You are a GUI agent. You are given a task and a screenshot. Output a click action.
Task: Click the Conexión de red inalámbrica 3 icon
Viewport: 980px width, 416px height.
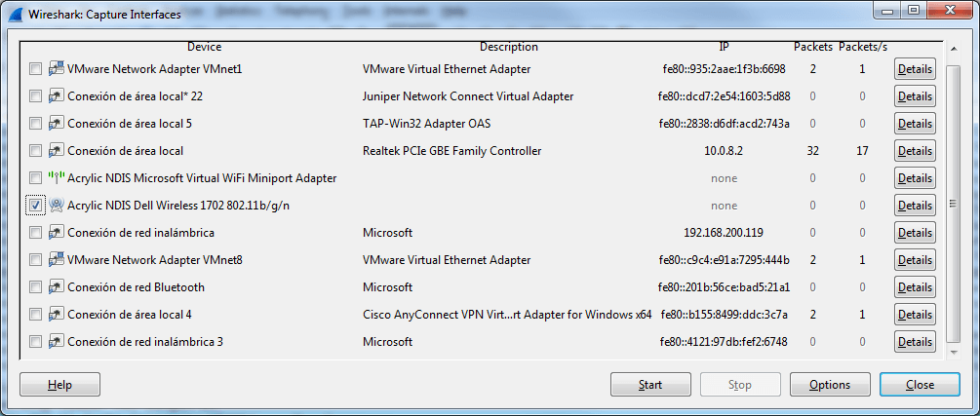click(57, 342)
